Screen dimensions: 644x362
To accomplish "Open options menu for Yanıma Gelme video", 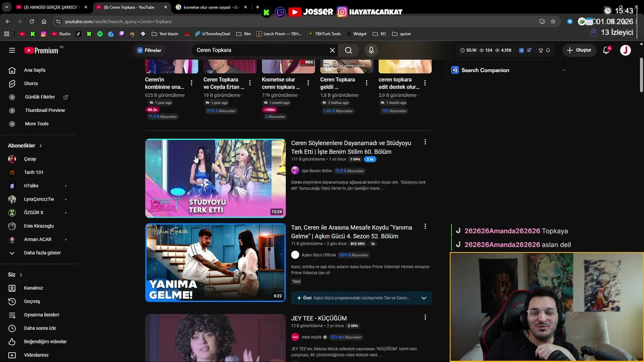I will pos(425,227).
